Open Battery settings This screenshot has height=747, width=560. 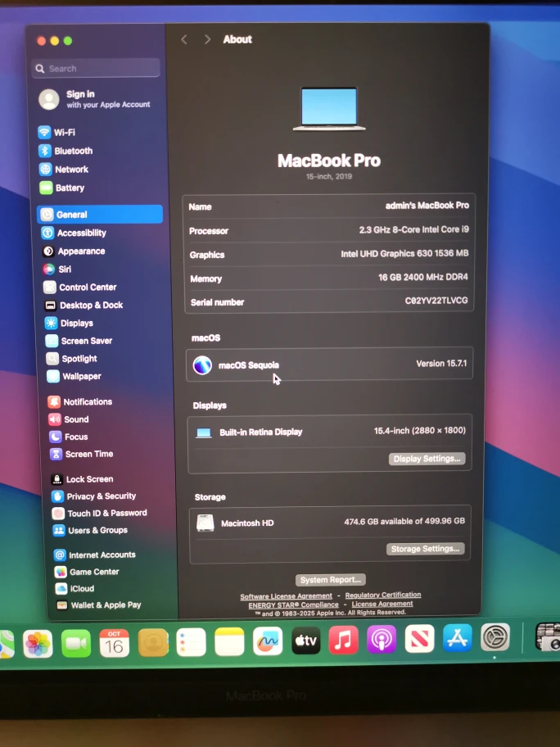coord(62,188)
